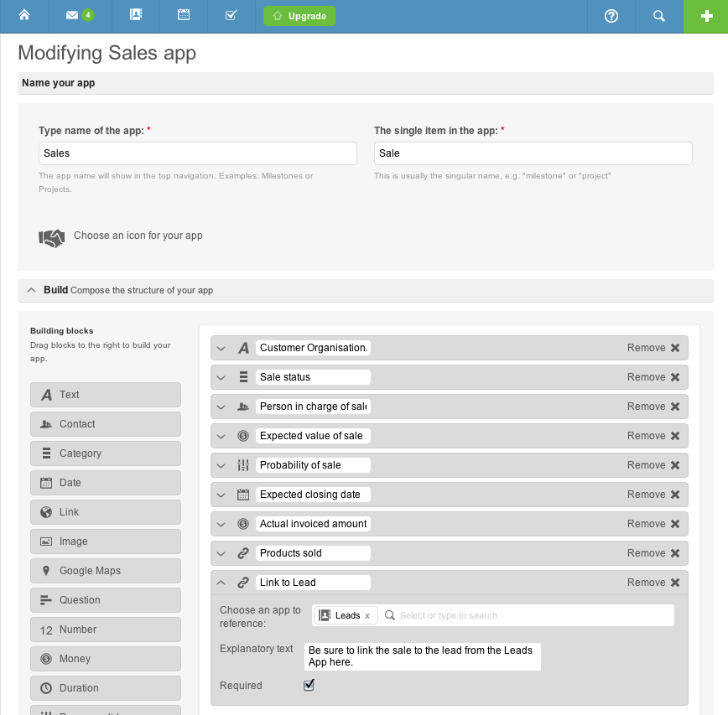
Task: Click chain link icon on Products sold row
Action: pos(243,553)
